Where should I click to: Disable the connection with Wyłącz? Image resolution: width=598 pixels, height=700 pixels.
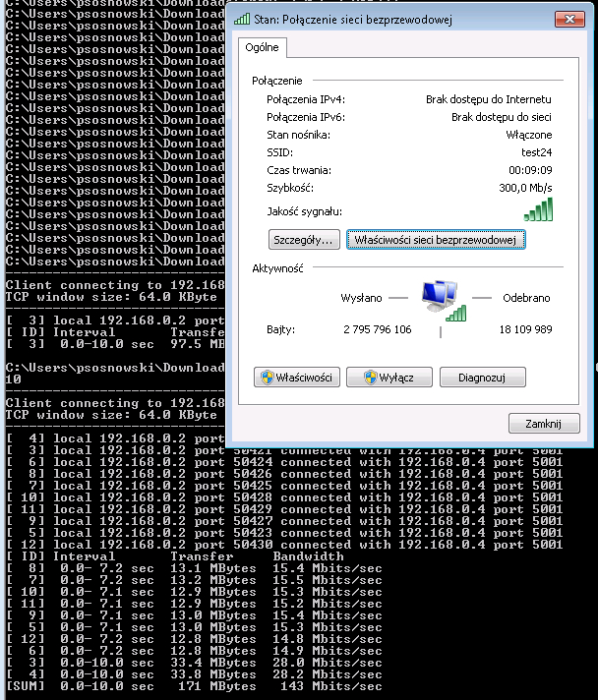click(x=389, y=378)
